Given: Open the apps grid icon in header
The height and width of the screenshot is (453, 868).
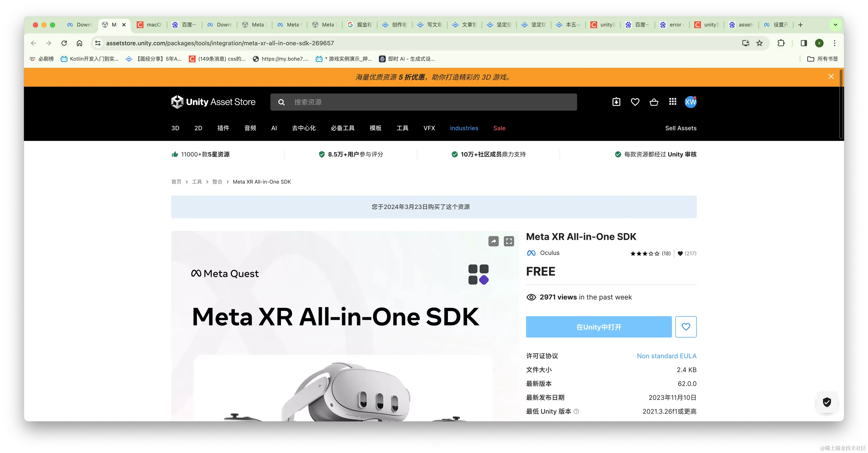Looking at the screenshot, I should (x=673, y=102).
